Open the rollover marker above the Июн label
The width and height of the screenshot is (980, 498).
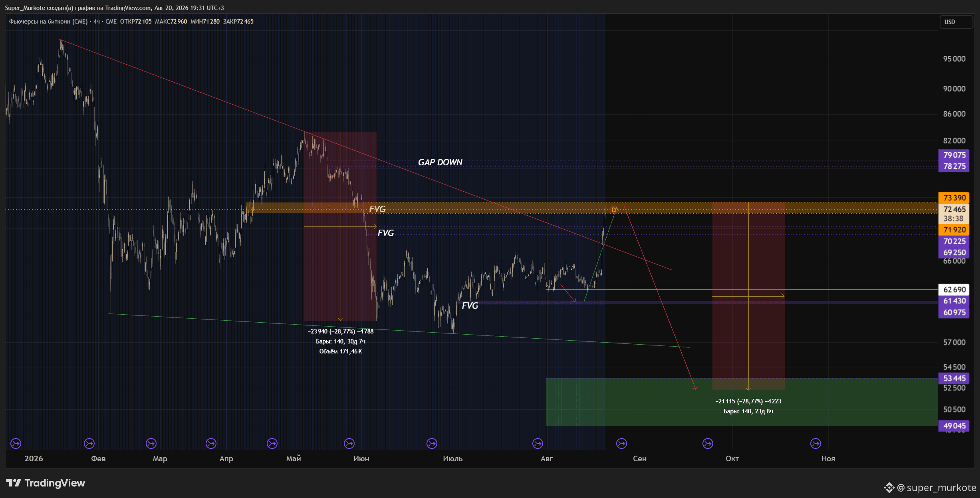(x=349, y=443)
